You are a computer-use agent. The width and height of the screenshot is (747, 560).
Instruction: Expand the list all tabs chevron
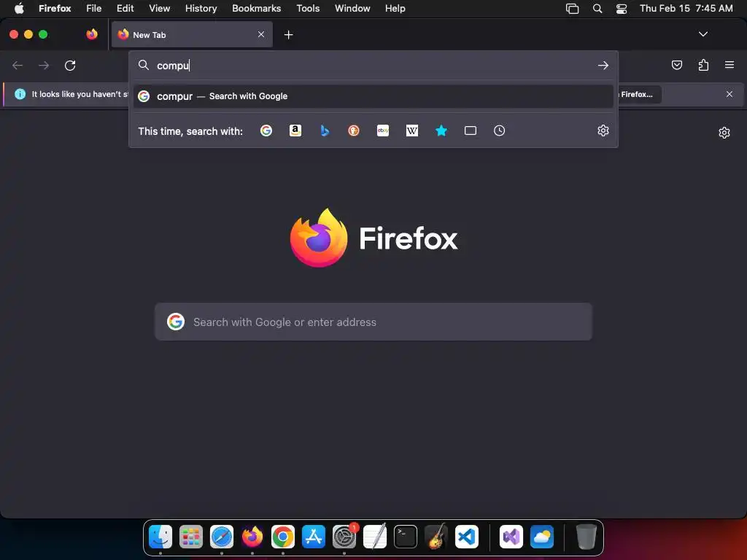[x=703, y=34]
